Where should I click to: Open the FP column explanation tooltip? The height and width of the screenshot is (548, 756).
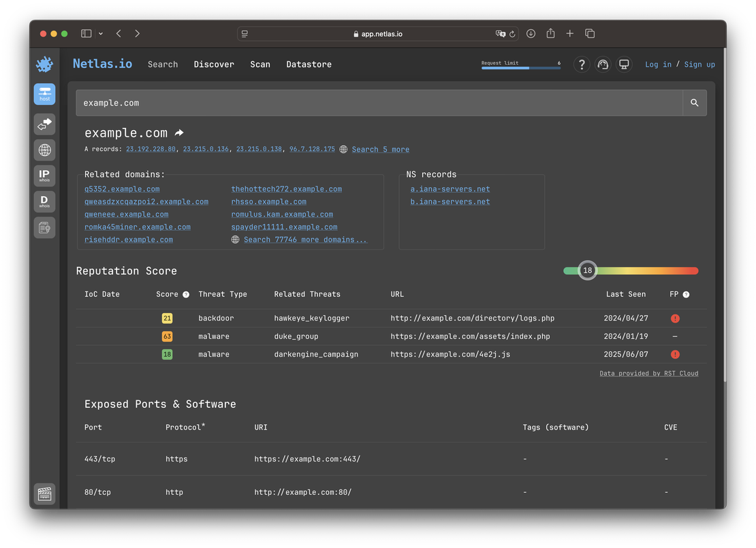[x=687, y=294]
